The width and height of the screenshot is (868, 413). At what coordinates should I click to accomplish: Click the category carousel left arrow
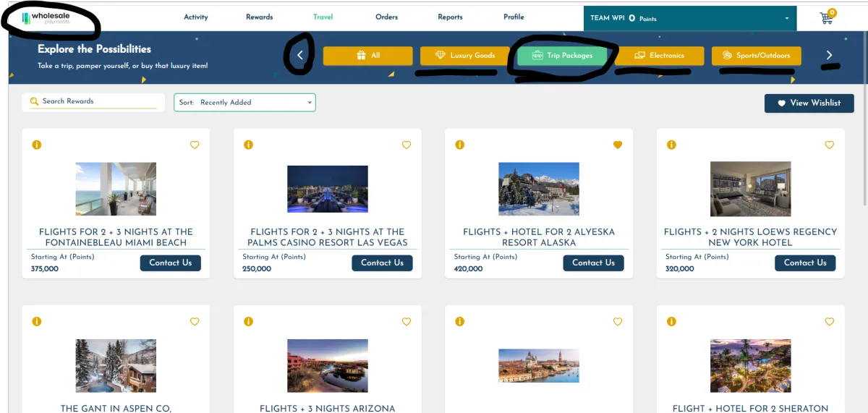coord(301,55)
